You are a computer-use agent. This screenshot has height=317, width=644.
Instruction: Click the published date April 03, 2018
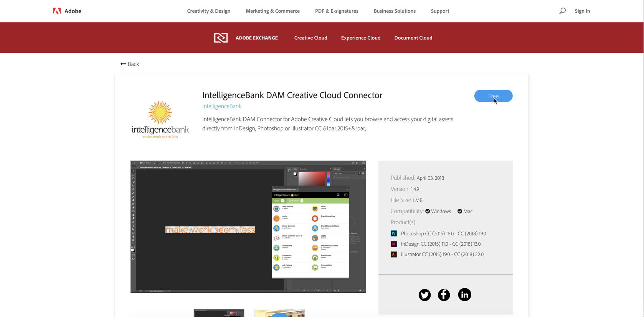point(430,178)
